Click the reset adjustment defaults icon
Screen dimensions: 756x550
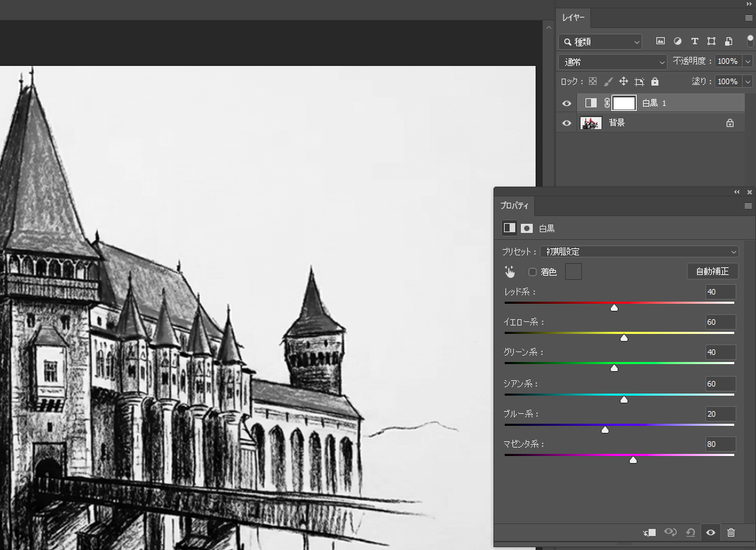click(x=691, y=533)
